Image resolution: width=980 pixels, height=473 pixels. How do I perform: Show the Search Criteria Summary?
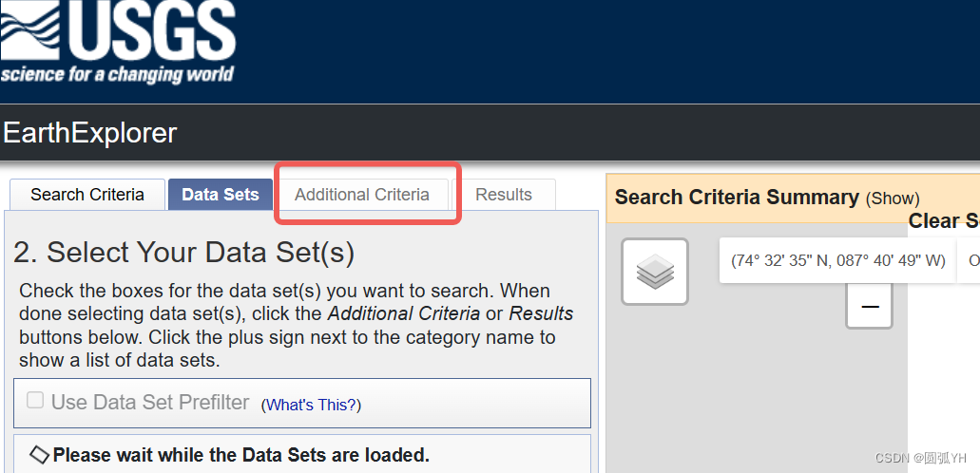tap(893, 199)
